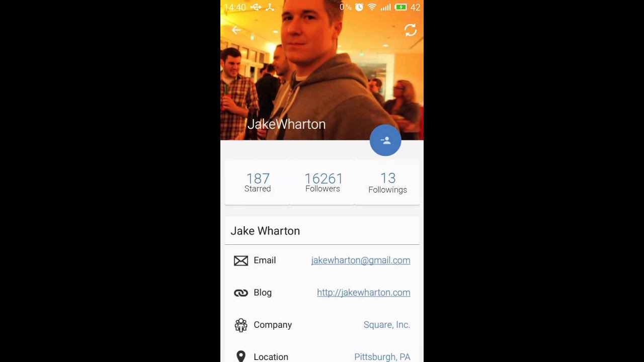Screen dimensions: 644x362
Task: Open the 187 Starred count
Action: [x=258, y=183]
